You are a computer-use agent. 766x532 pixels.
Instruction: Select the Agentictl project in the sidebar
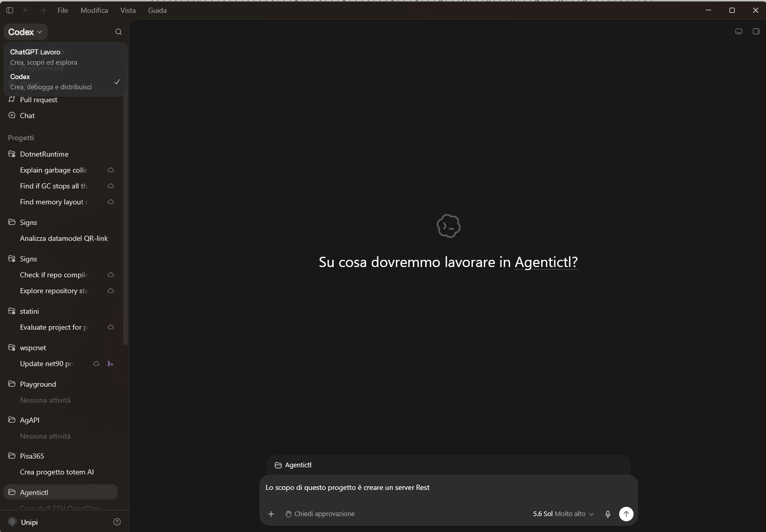61,492
